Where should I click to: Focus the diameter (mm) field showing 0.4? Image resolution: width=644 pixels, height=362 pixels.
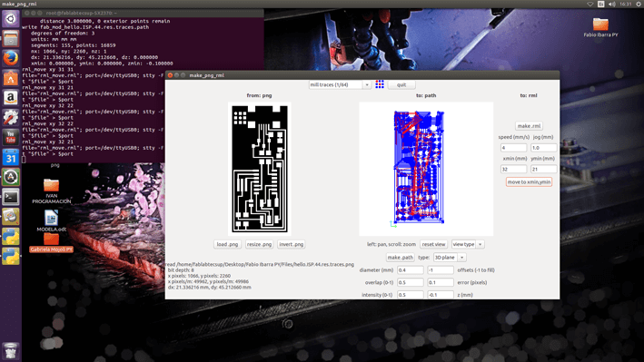click(x=411, y=270)
